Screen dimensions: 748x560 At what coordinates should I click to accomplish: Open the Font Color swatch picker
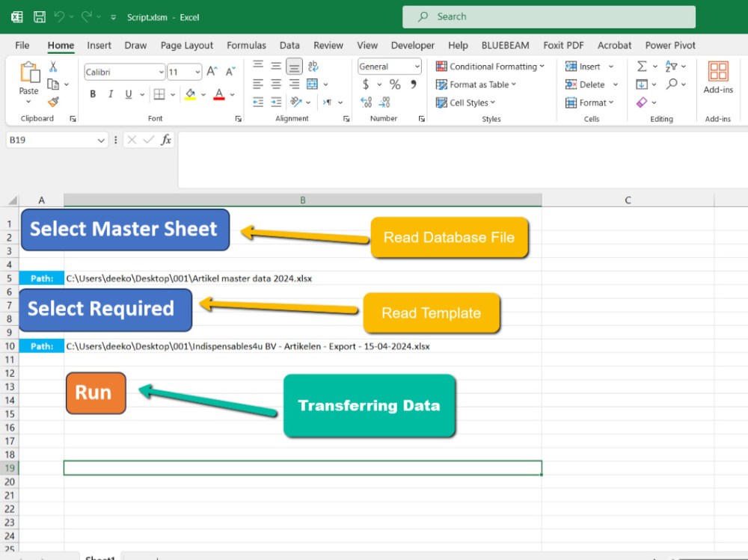point(230,96)
